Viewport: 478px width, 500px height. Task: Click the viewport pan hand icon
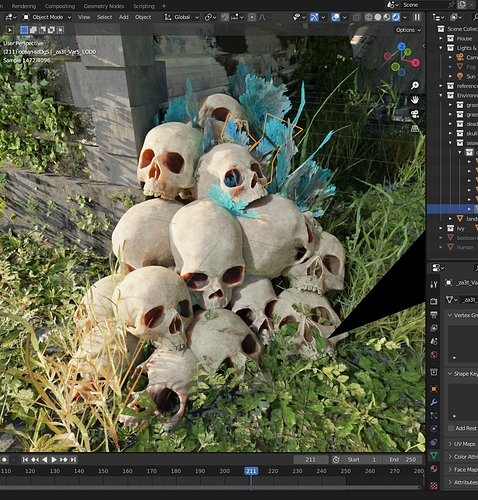(415, 100)
